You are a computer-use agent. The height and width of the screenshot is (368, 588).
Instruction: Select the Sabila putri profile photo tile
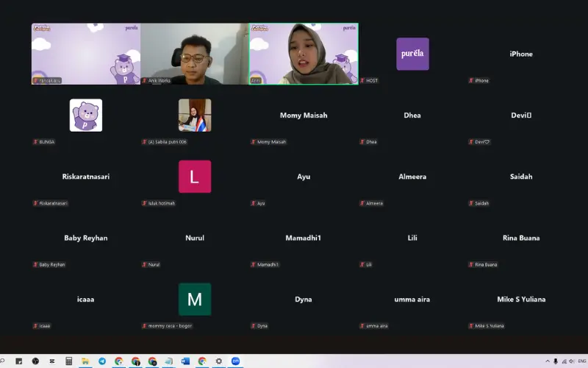coord(195,115)
